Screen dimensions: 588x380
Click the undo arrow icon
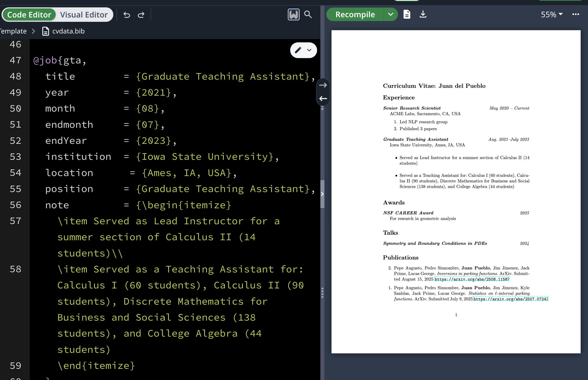point(127,15)
